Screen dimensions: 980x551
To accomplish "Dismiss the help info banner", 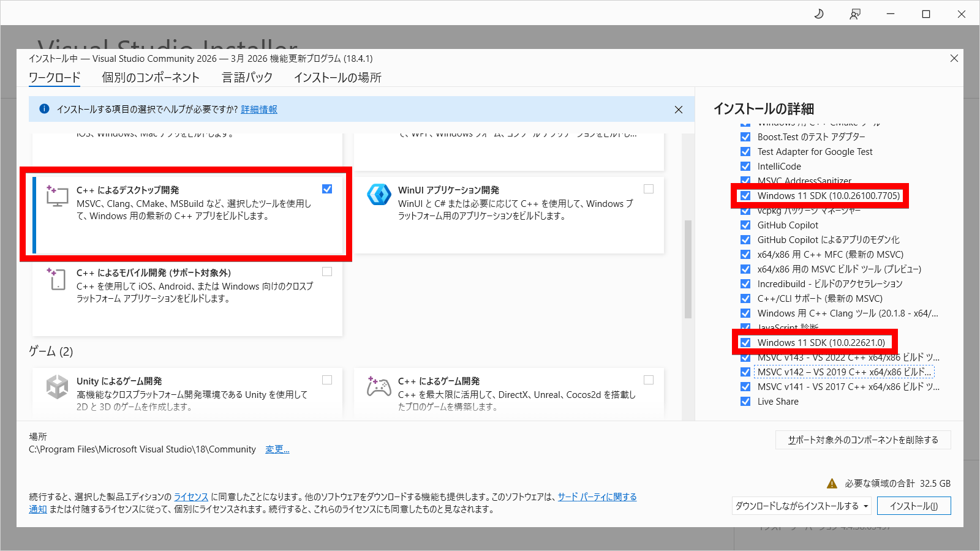I will [x=678, y=110].
